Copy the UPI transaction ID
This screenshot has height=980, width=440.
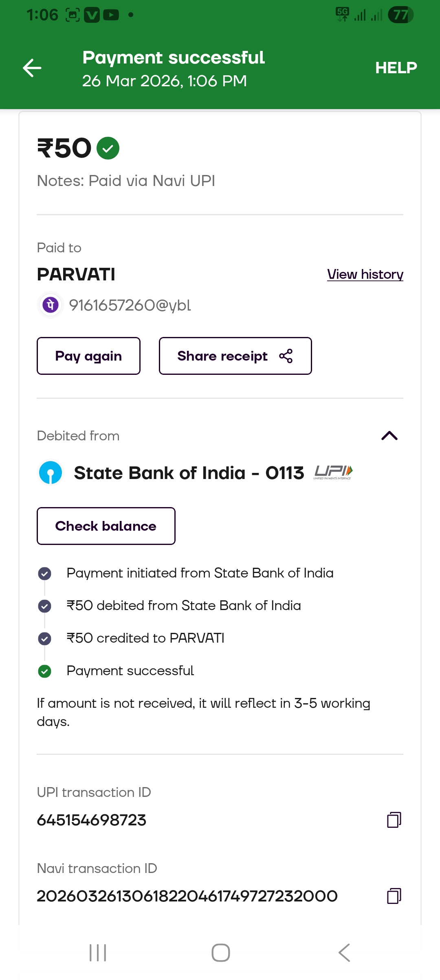coord(394,820)
